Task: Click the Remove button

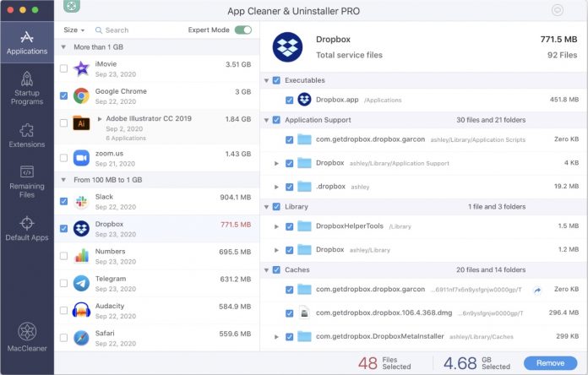Action: tap(550, 363)
